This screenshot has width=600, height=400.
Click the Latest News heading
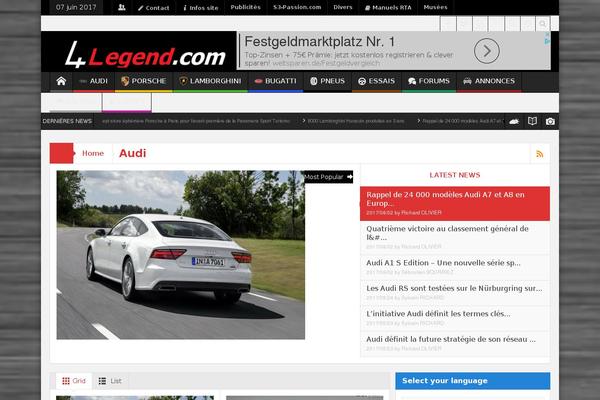coord(455,175)
